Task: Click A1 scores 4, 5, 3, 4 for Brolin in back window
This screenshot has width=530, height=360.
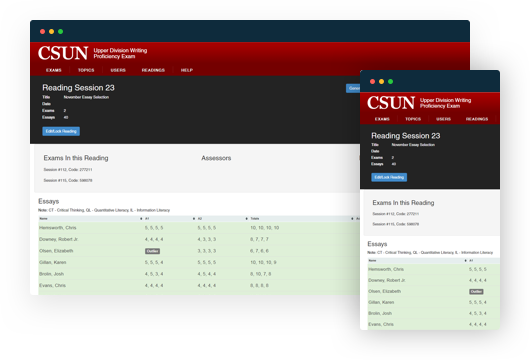Action: point(154,274)
